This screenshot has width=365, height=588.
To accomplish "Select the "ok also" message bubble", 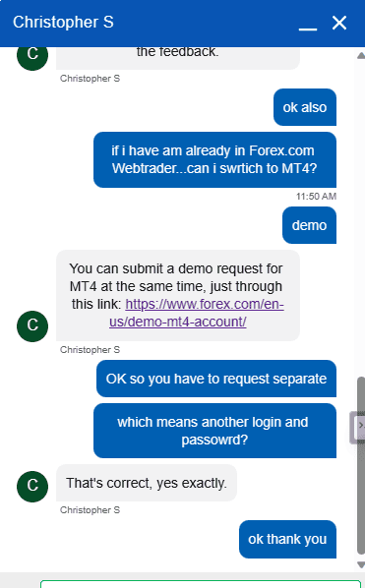I will [305, 107].
